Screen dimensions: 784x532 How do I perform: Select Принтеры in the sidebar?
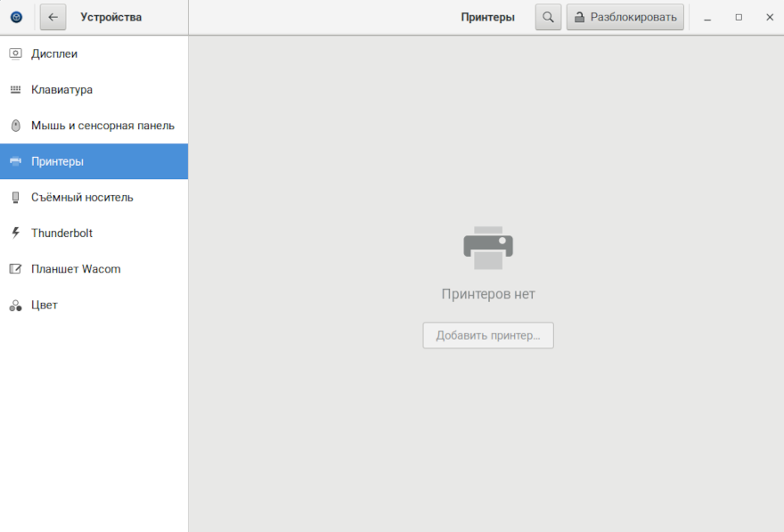(x=58, y=161)
